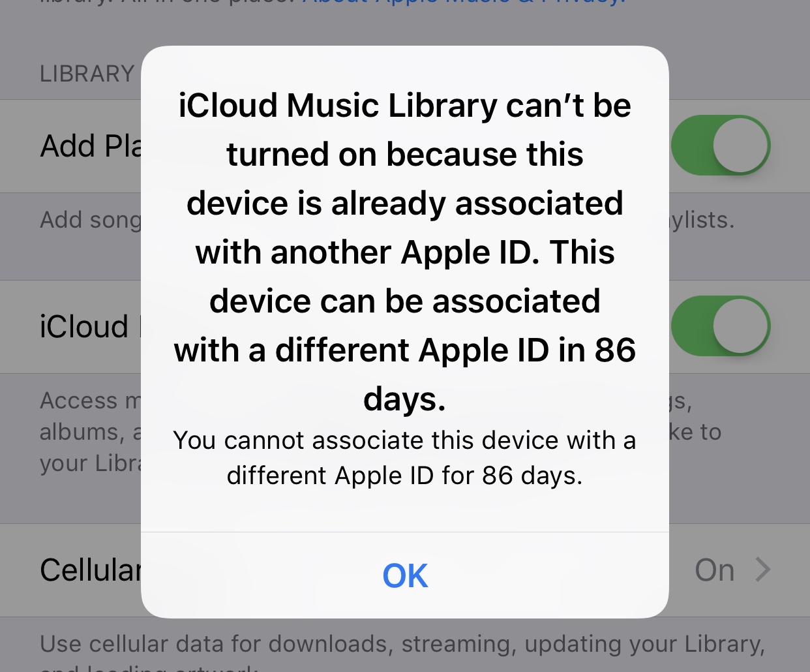Image resolution: width=810 pixels, height=672 pixels.
Task: Tap the "Access m…" description under iCloud row
Action: [x=91, y=401]
